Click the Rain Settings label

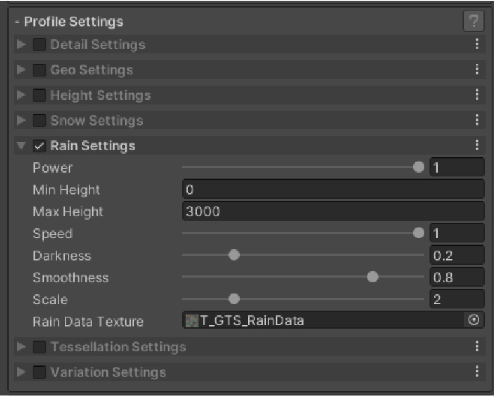coord(93,146)
